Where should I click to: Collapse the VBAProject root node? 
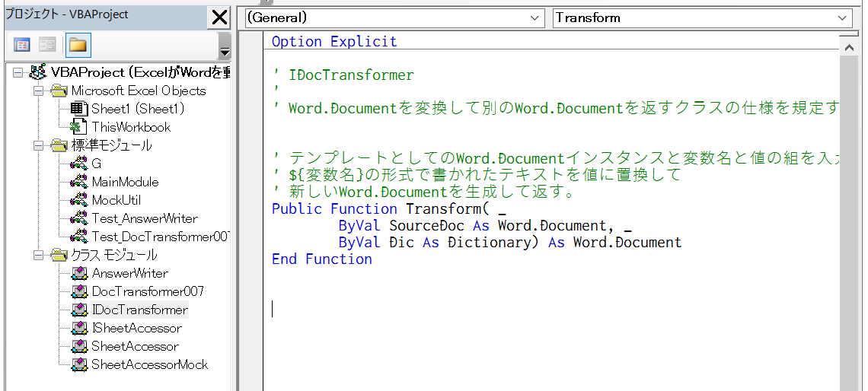pyautogui.click(x=18, y=72)
